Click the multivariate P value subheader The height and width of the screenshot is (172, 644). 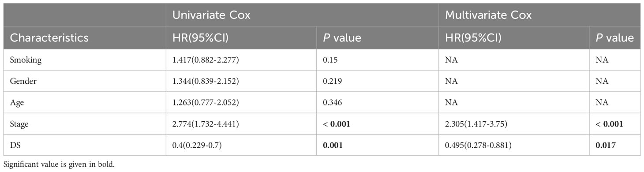615,38
